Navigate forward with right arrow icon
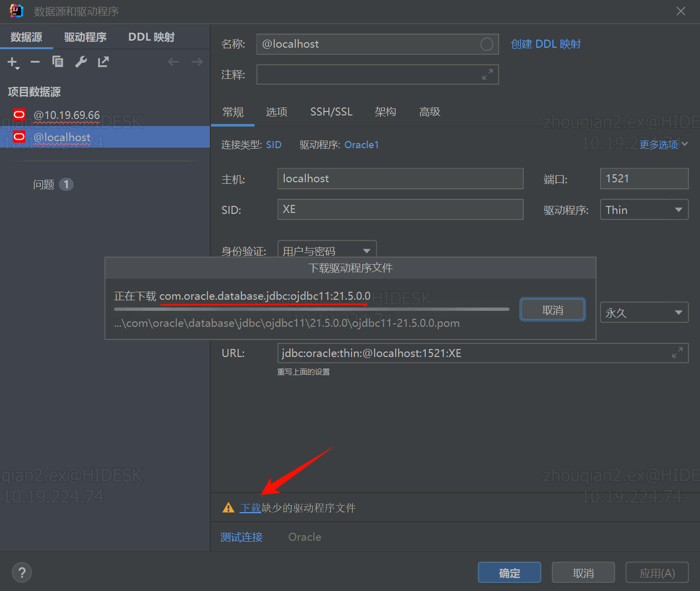 point(197,62)
